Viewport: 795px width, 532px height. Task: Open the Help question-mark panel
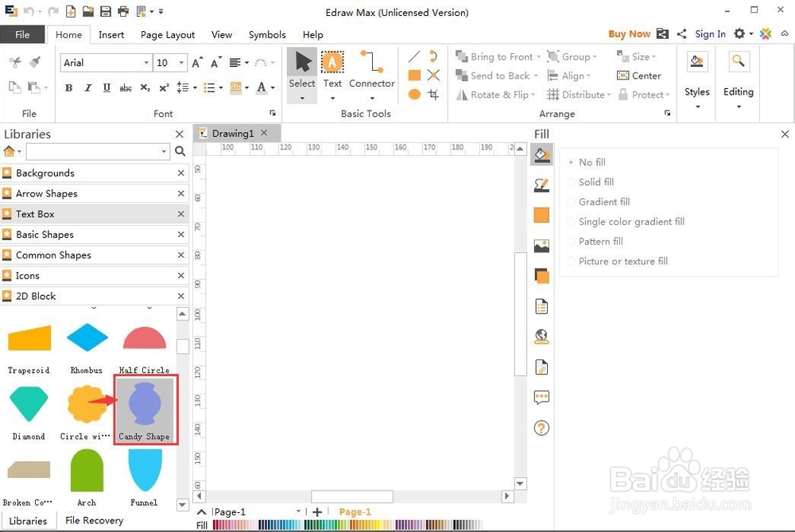coord(541,428)
